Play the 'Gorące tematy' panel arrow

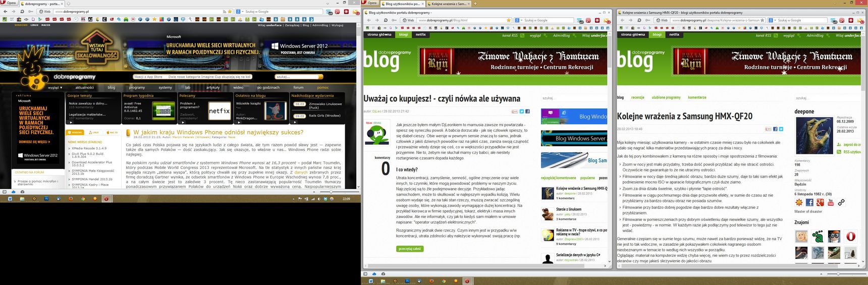click(70, 122)
